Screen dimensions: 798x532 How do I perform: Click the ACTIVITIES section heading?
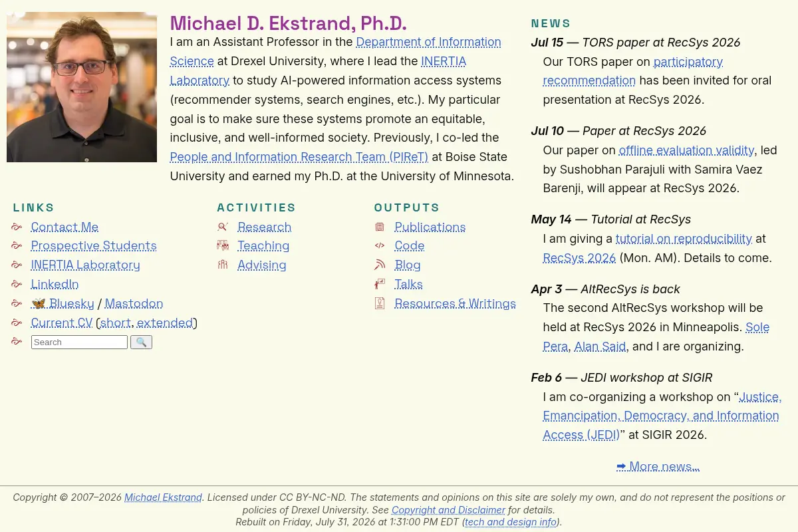pyautogui.click(x=256, y=207)
